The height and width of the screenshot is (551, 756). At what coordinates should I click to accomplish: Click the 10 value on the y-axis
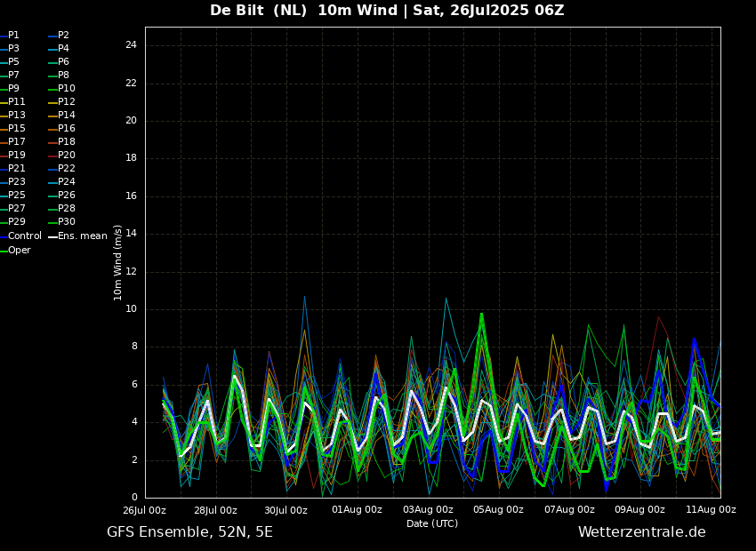click(x=131, y=309)
